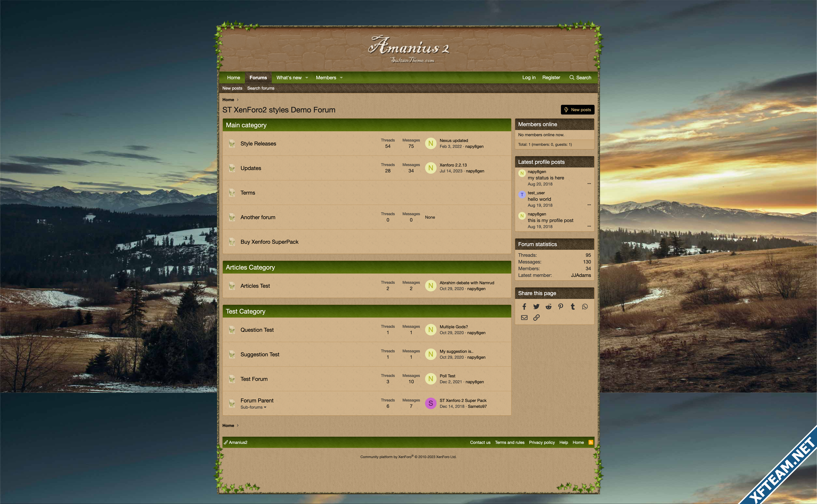This screenshot has height=504, width=817.
Task: Open test_user avatar in profile posts
Action: [x=522, y=195]
